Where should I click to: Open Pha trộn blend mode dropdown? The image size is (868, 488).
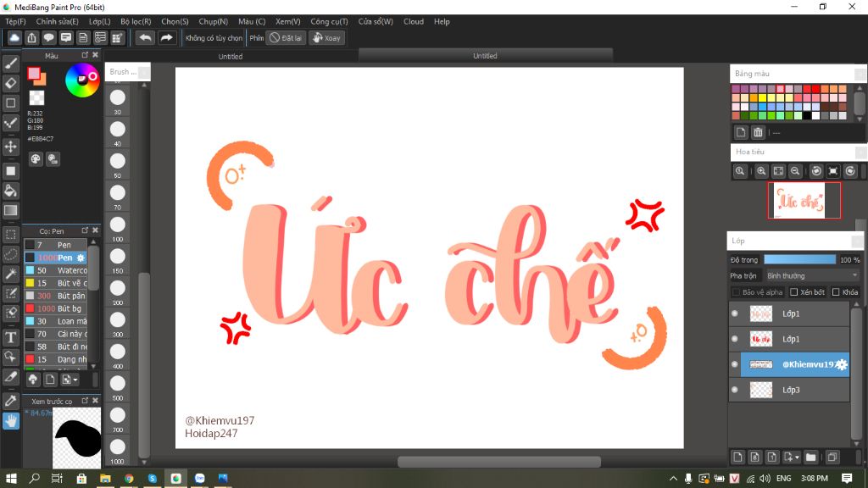point(812,275)
